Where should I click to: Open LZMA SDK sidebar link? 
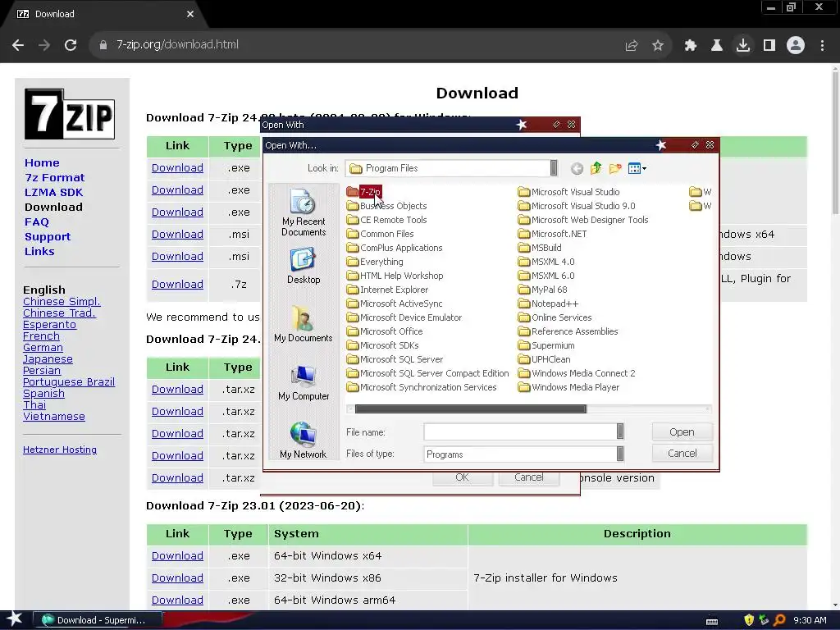pos(53,192)
